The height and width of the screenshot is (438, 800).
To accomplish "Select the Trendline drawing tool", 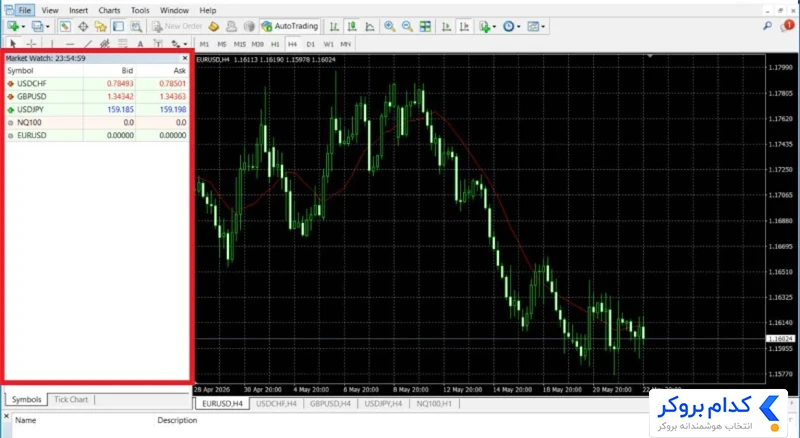I will point(88,44).
